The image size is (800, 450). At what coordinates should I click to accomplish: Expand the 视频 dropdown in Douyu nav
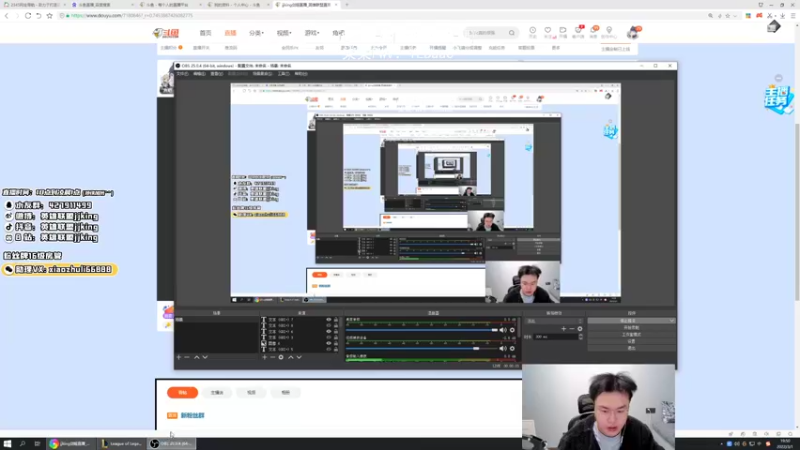pos(284,33)
